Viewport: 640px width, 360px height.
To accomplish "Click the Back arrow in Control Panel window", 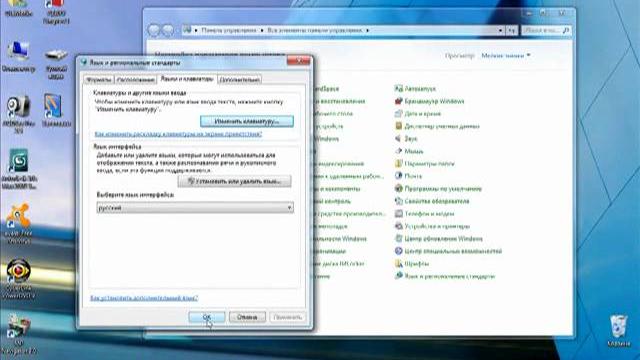I will point(154,30).
